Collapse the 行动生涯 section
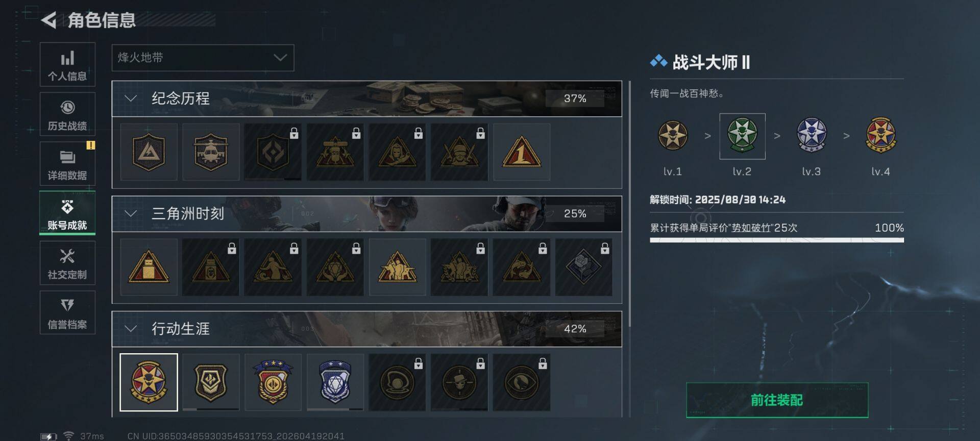Viewport: 980px width, 441px height. pos(131,329)
